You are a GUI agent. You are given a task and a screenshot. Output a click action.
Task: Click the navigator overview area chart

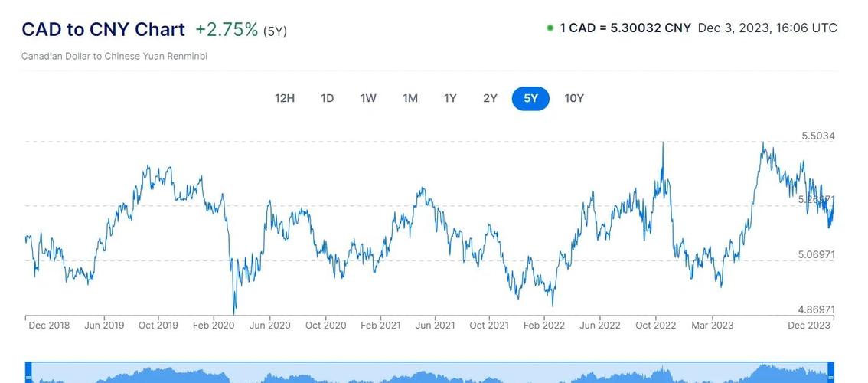click(x=429, y=375)
